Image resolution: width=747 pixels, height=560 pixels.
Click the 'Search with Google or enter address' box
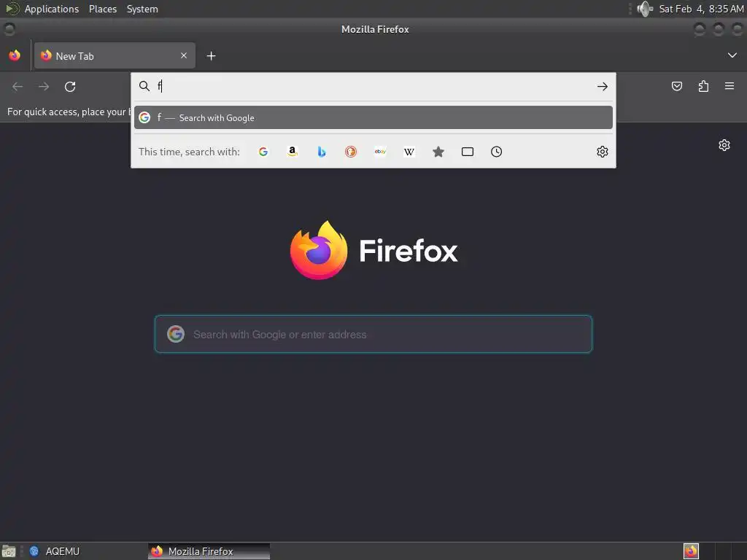(x=373, y=334)
